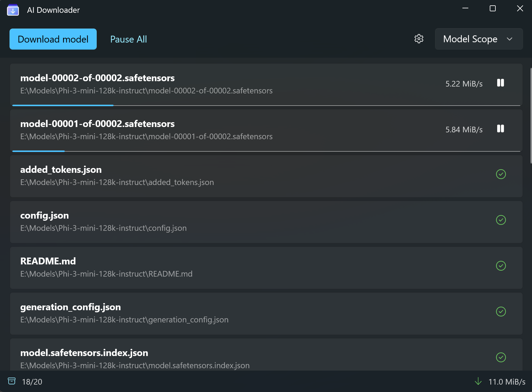Click the progress bar of model-00002-of-00002.safetensors
Image resolution: width=532 pixels, height=392 pixels.
(x=266, y=105)
